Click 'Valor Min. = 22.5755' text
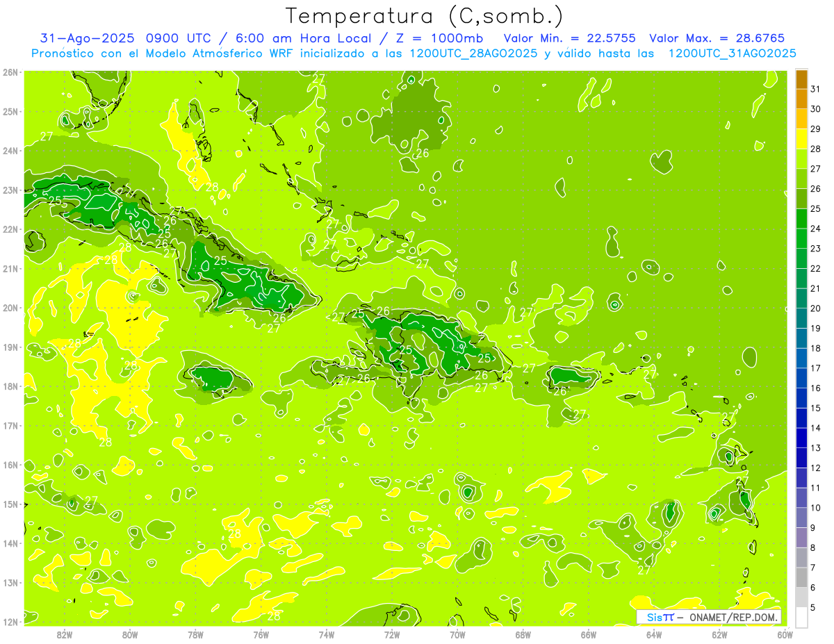 click(x=569, y=38)
